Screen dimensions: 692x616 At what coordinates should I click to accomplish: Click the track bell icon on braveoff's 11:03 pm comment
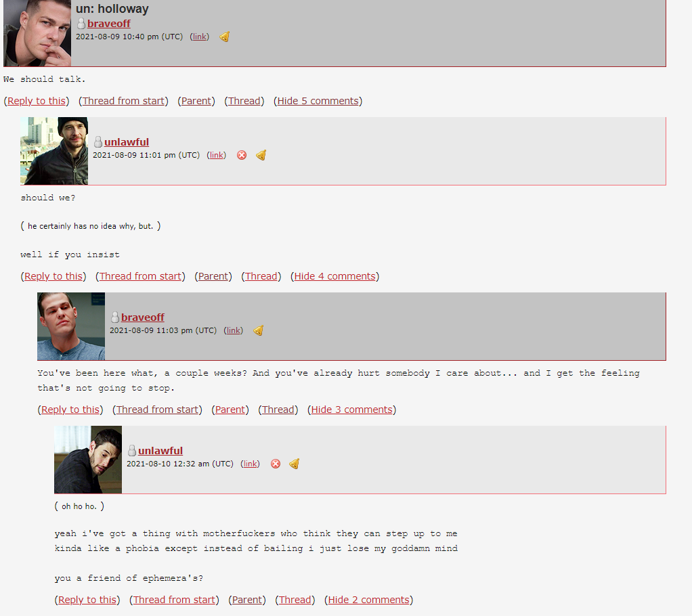(x=258, y=330)
